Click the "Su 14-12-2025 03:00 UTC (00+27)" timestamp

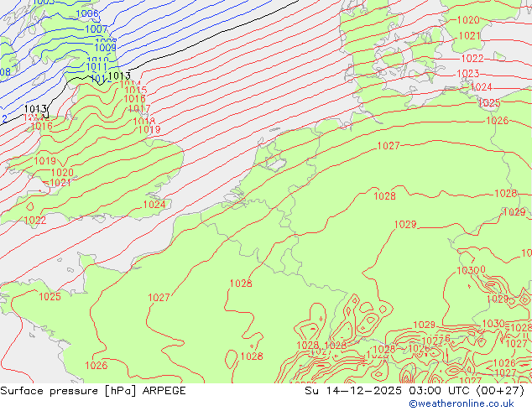pos(415,391)
